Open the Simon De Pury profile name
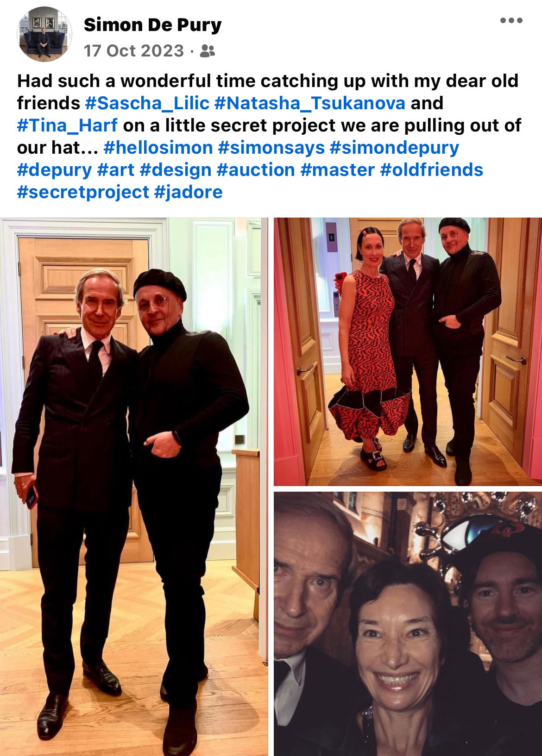Screen dimensions: 542x756 coord(152,25)
